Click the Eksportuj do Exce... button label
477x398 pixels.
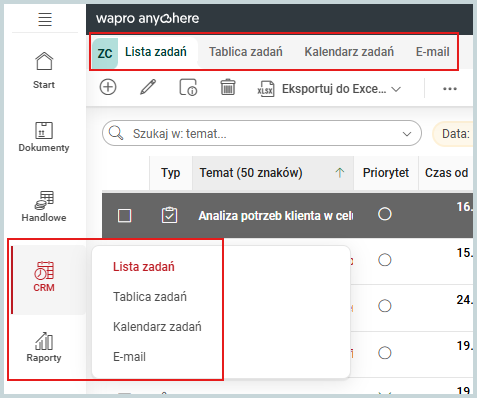[334, 89]
